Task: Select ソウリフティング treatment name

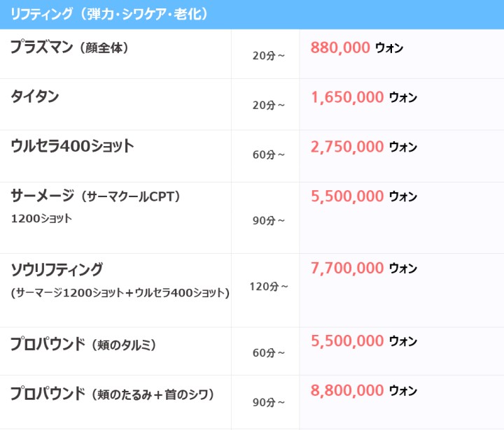Action: pyautogui.click(x=57, y=269)
